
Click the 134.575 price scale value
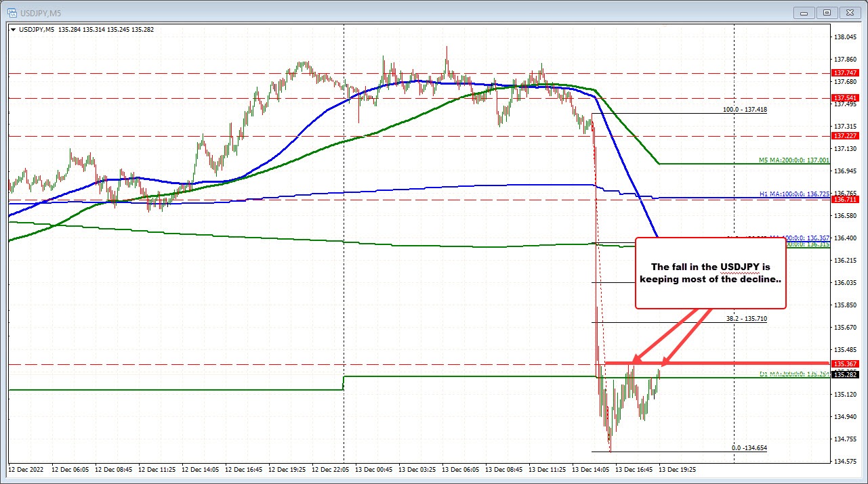click(x=844, y=462)
